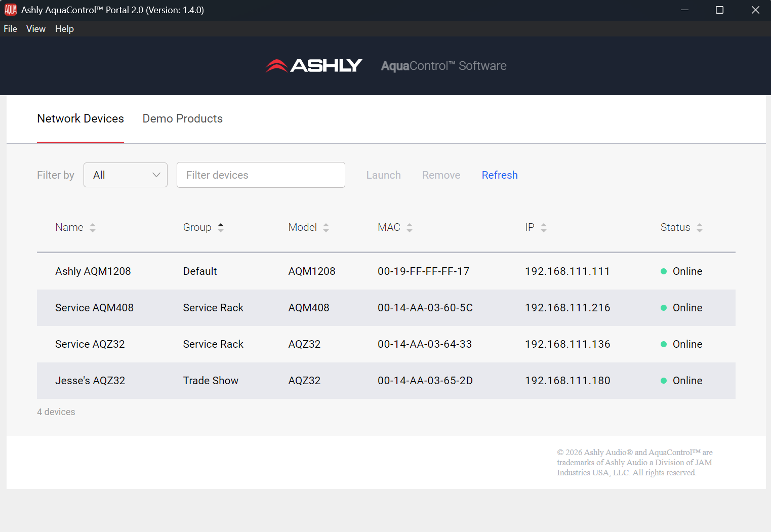Click IP address 192.168.111.111
The width and height of the screenshot is (771, 532).
pos(567,271)
